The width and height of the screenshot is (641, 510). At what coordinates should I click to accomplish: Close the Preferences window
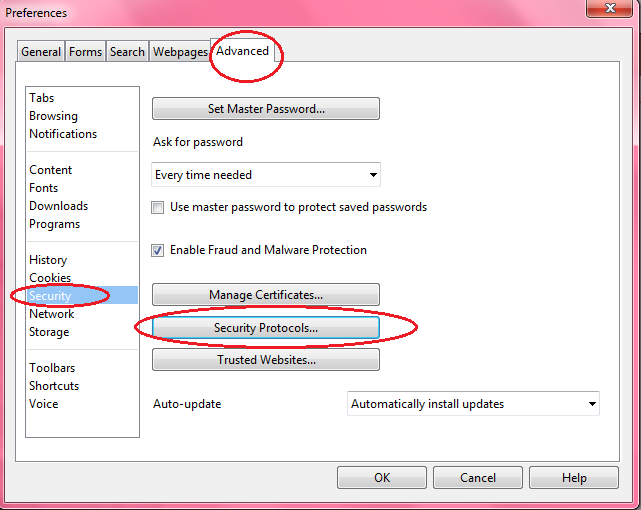(x=610, y=8)
